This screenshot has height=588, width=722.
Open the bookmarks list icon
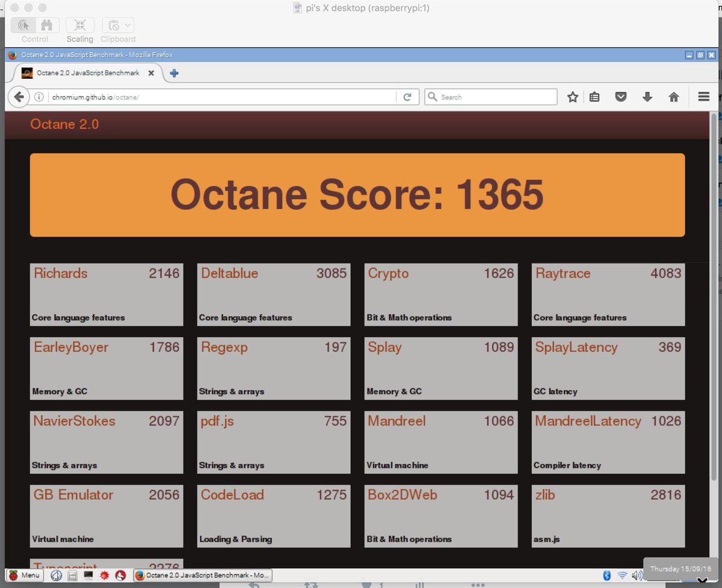[x=594, y=97]
